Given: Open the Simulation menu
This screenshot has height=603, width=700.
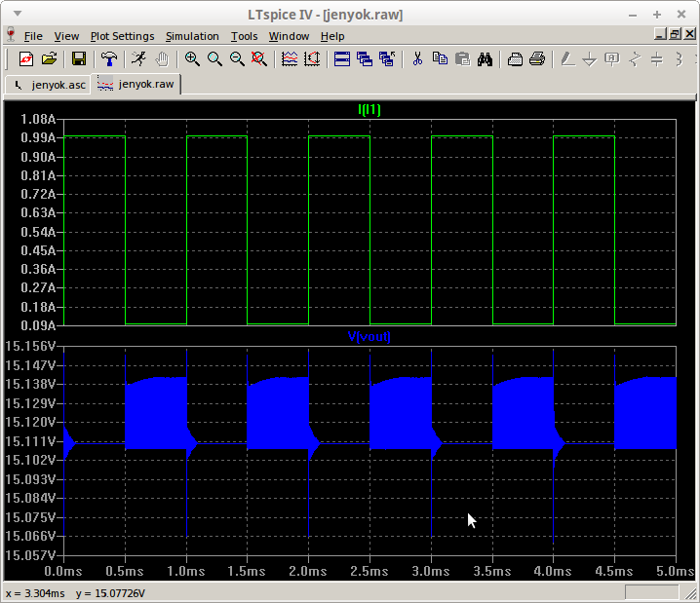Looking at the screenshot, I should pyautogui.click(x=192, y=36).
